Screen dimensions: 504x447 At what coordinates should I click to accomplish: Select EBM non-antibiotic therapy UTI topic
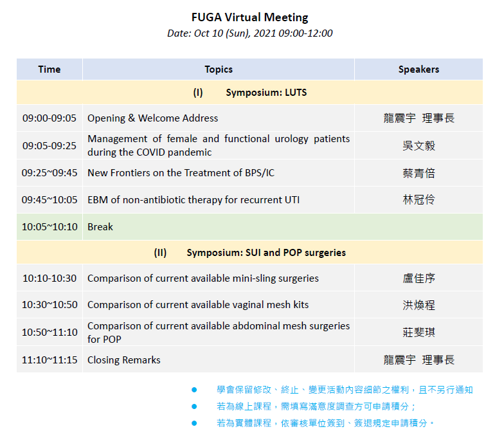point(194,200)
